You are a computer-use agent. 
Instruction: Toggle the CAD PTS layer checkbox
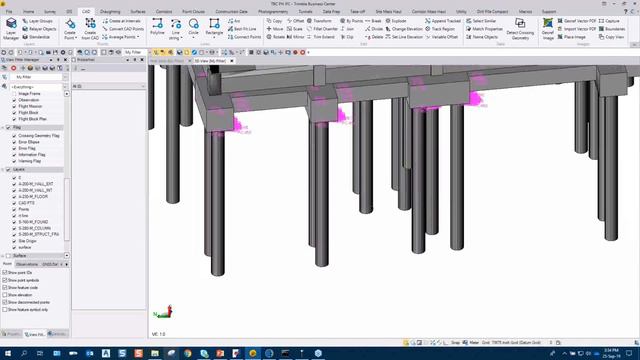[x=14, y=203]
